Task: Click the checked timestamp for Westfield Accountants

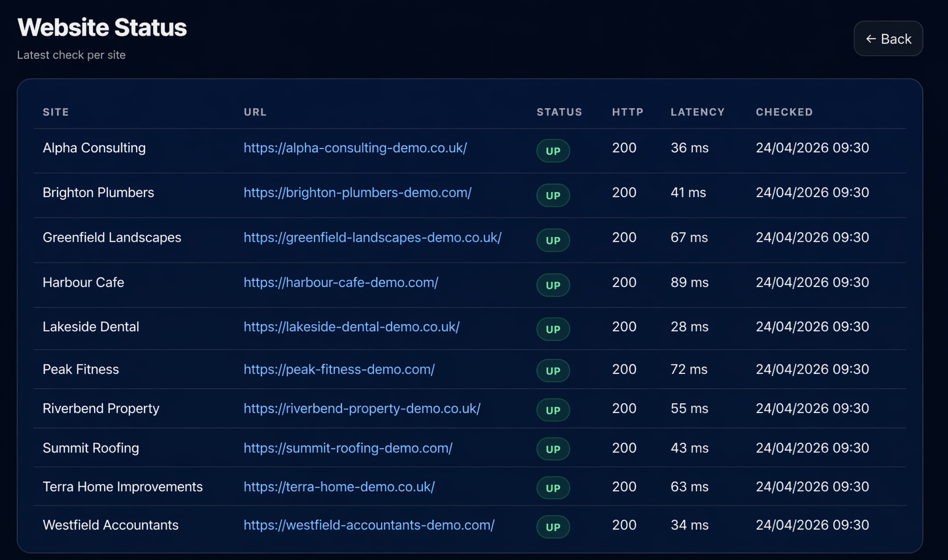Action: point(812,525)
